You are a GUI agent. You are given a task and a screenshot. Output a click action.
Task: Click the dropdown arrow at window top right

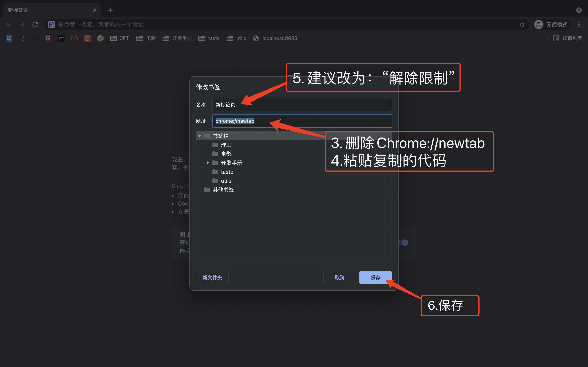pyautogui.click(x=579, y=10)
